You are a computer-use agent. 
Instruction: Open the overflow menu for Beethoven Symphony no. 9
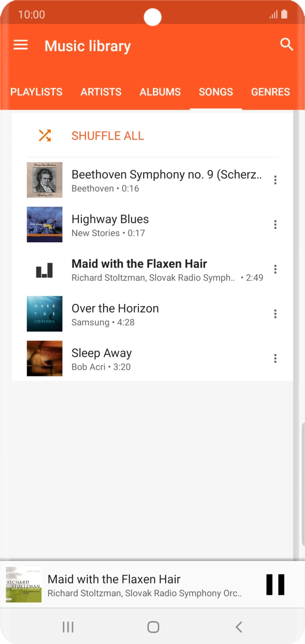pos(275,180)
